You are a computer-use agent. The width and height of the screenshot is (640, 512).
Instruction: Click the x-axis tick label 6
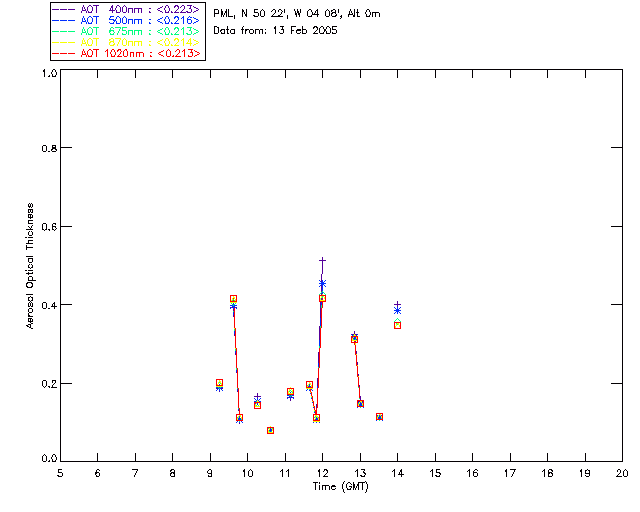[98, 473]
